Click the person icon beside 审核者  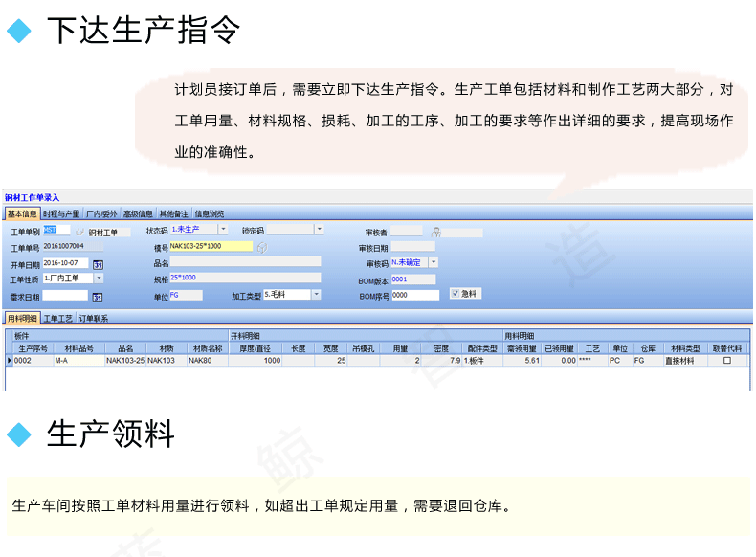[436, 233]
